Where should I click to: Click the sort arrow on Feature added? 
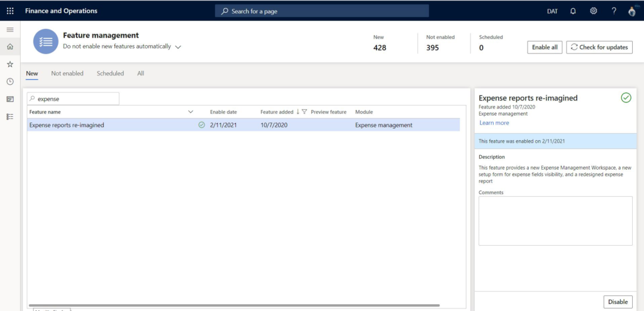tap(297, 112)
